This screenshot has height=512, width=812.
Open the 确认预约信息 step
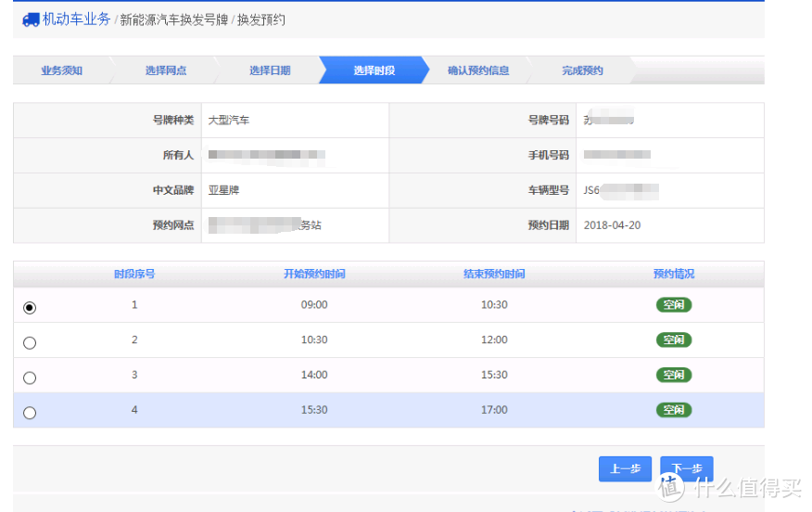[477, 70]
